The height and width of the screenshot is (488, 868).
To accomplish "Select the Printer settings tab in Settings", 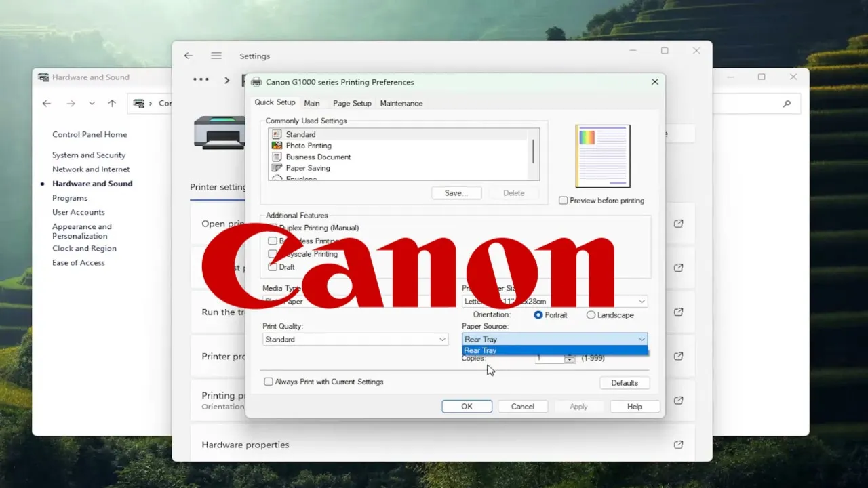I will (218, 187).
